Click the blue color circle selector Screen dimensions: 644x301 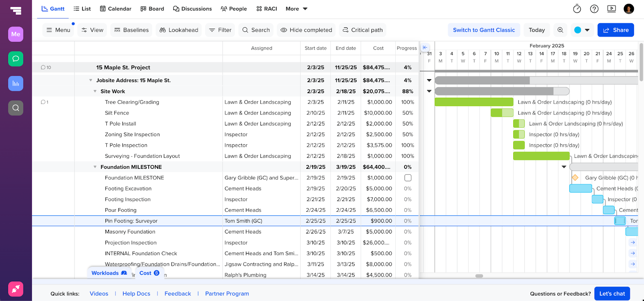click(578, 30)
